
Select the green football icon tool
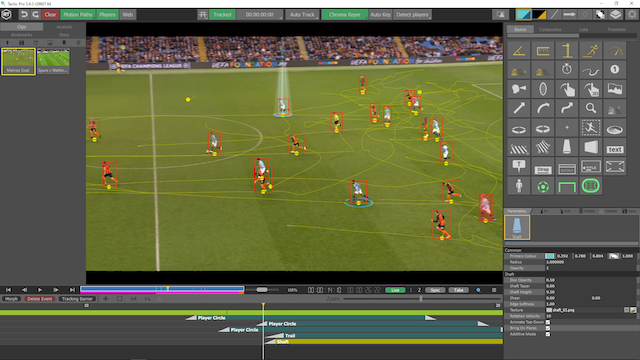[542, 187]
